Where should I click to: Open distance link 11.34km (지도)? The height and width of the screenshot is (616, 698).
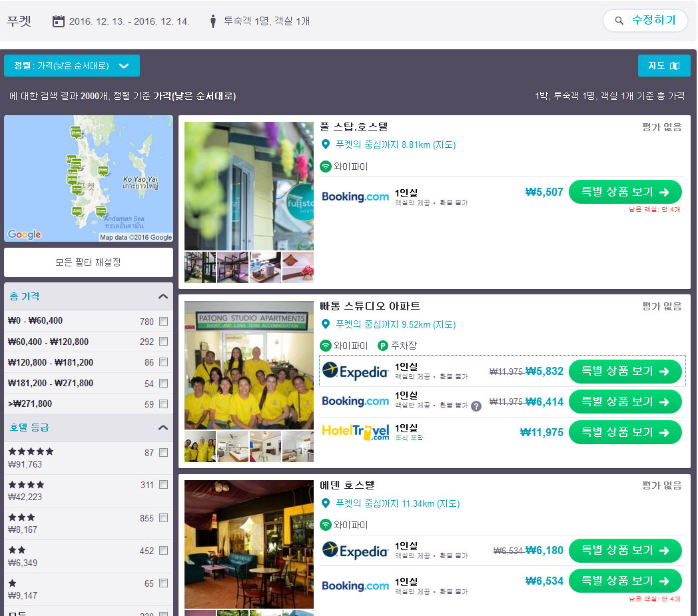398,503
